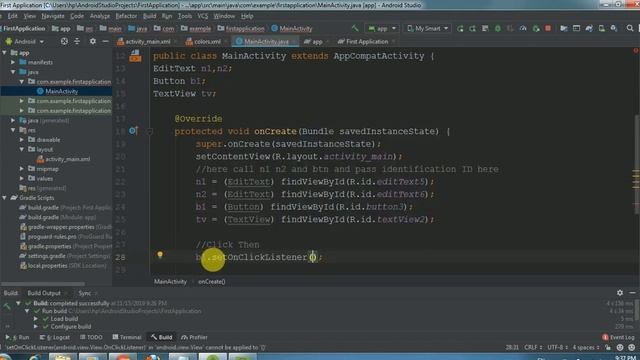Open Project panel settings gear
The width and height of the screenshot is (640, 360).
pos(93,41)
